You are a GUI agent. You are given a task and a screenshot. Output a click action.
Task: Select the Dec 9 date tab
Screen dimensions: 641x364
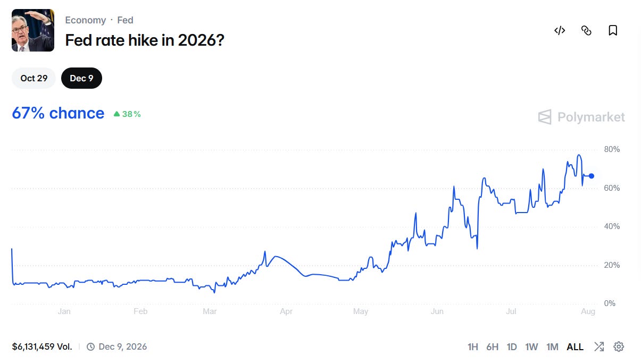pyautogui.click(x=81, y=78)
